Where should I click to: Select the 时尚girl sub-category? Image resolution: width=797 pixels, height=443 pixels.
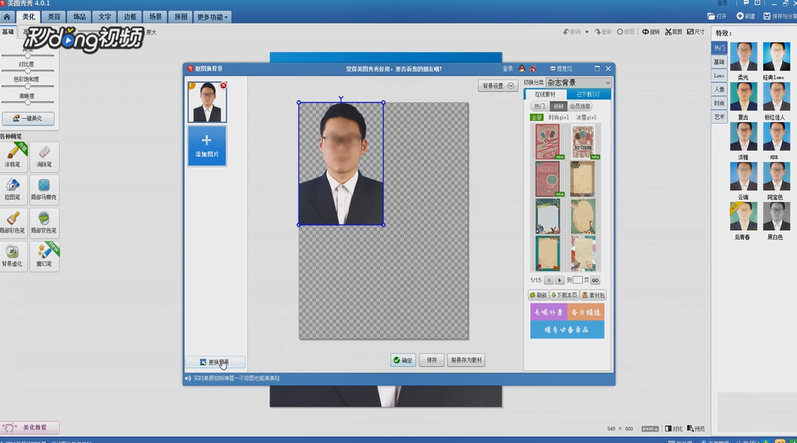pyautogui.click(x=559, y=117)
